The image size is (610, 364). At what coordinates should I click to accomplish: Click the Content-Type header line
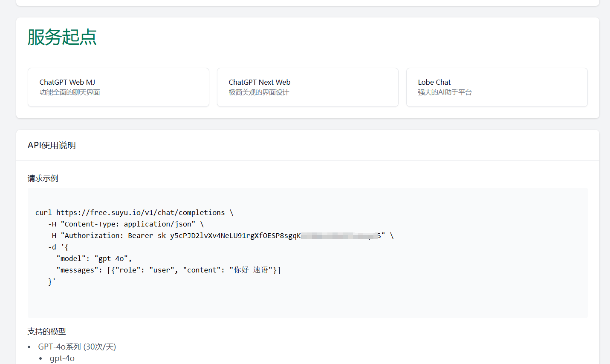click(126, 224)
